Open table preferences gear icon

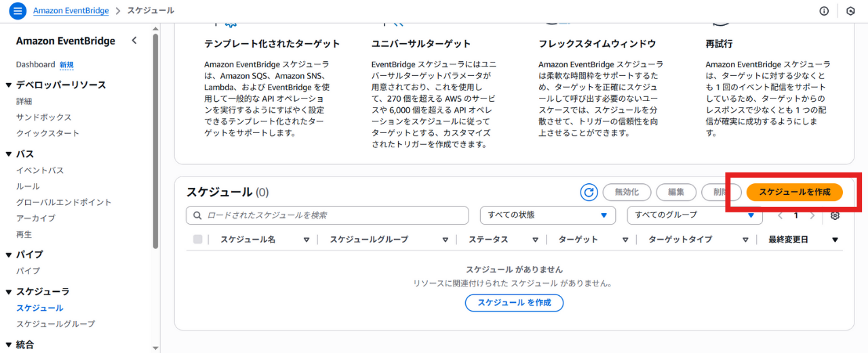[x=835, y=215]
